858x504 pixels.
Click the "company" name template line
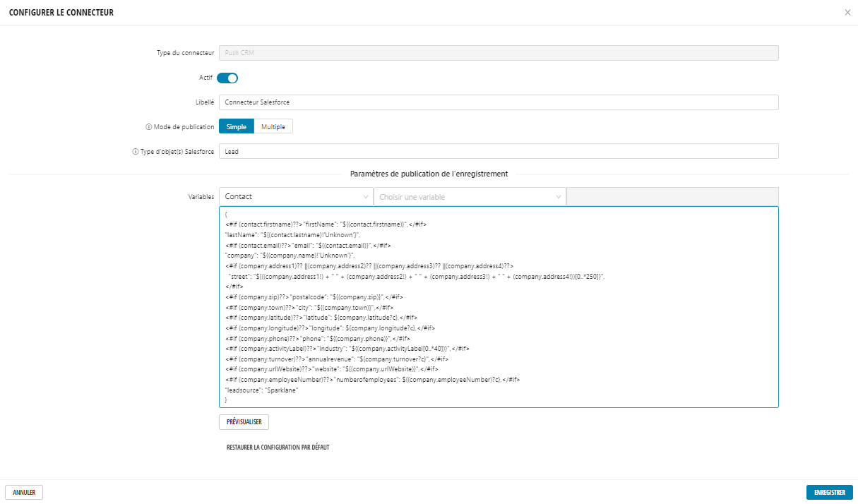(x=290, y=255)
